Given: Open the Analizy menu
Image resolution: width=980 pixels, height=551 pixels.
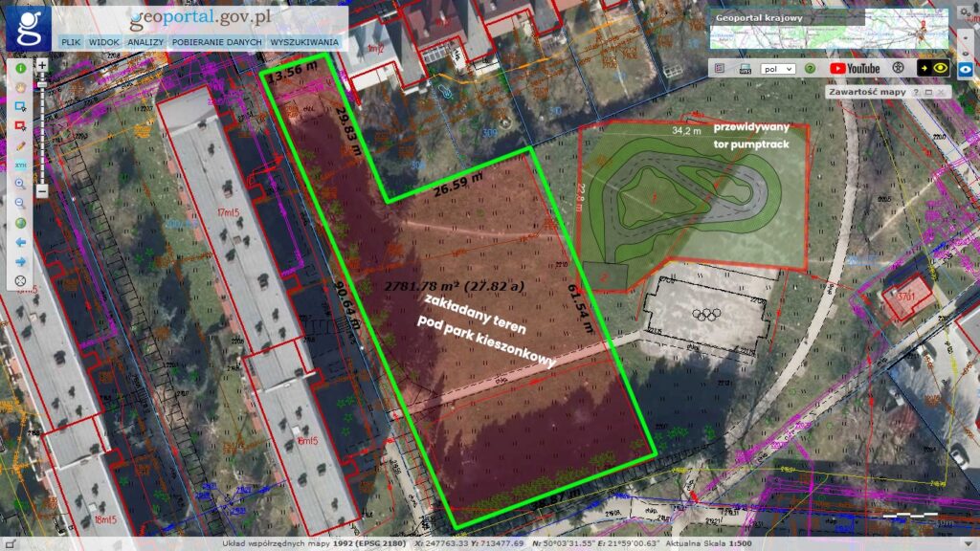Looking at the screenshot, I should (146, 42).
